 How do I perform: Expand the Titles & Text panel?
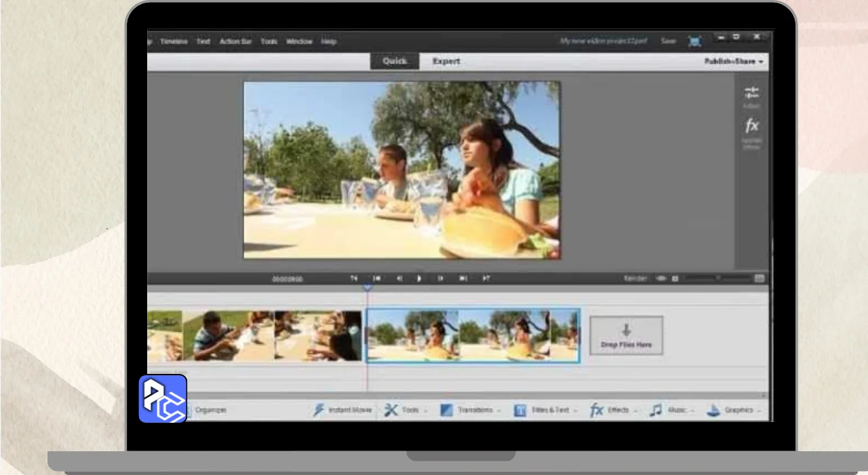coord(545,410)
